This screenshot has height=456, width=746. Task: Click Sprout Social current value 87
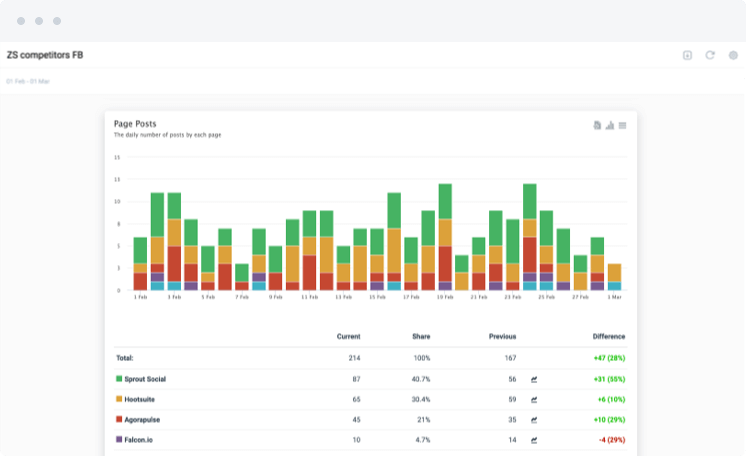[x=356, y=379]
